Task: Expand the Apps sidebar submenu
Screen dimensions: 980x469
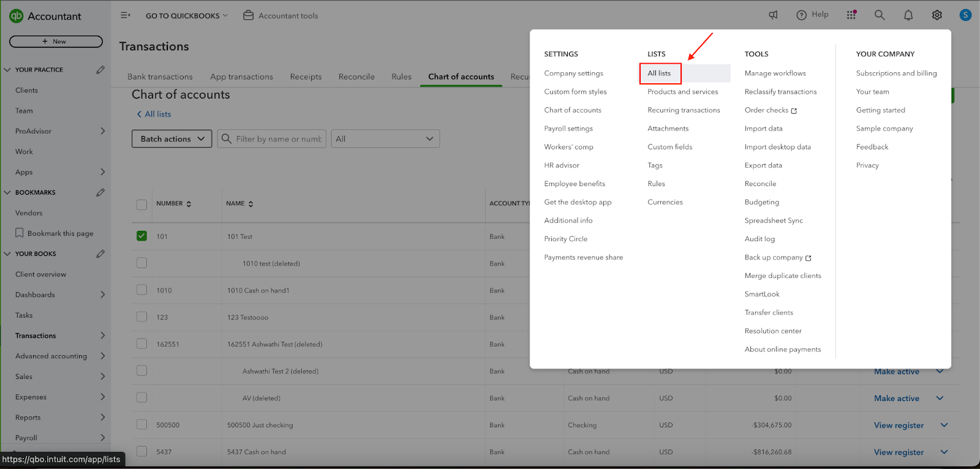Action: 102,172
